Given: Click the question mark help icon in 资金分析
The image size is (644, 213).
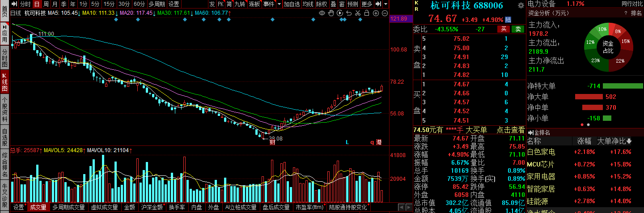Looking at the screenshot, I should point(626,13).
